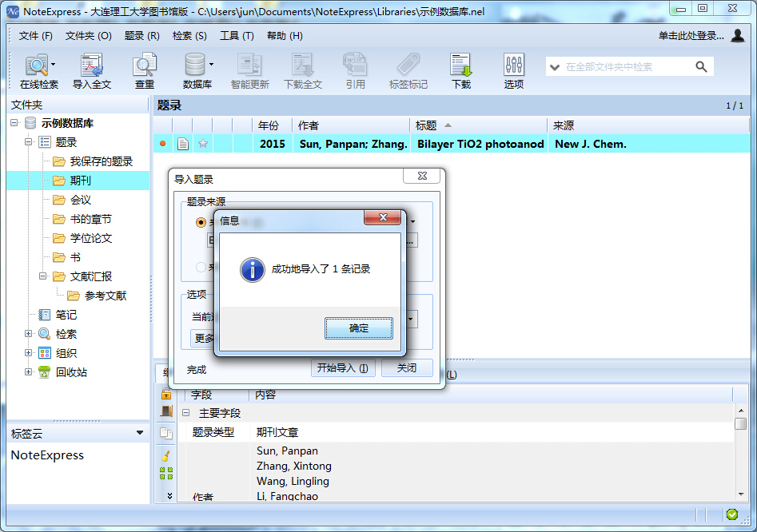757x532 pixels.
Task: Open the 帮助 (H) menu
Action: pos(285,36)
